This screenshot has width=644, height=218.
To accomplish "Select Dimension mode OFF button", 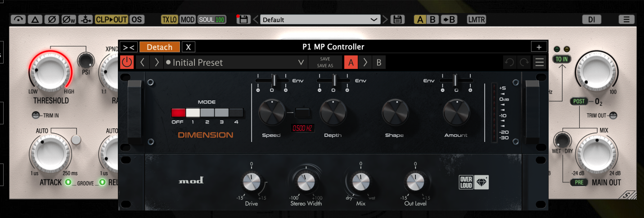I will tap(178, 113).
